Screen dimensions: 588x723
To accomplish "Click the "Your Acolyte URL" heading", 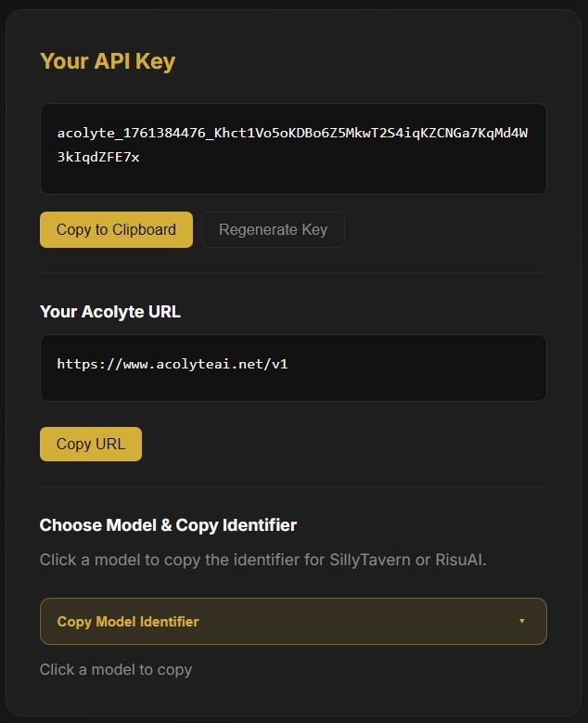I will pos(110,312).
